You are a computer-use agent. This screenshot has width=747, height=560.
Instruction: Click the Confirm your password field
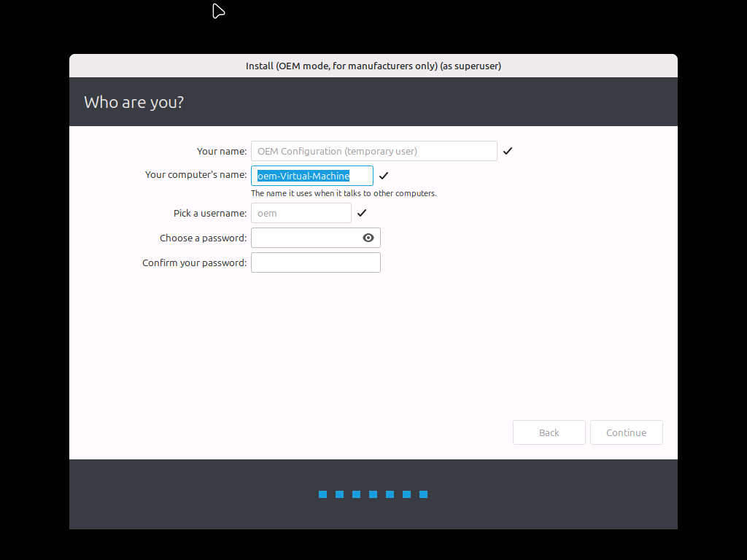[315, 262]
